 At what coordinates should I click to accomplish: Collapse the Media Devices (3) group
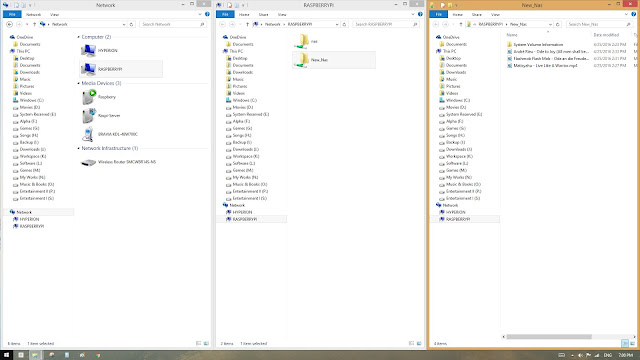79,83
